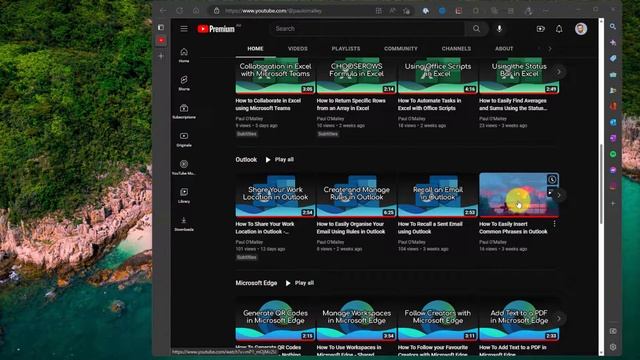Go to Home in YouTube sidebar
The image size is (640, 360).
184,55
